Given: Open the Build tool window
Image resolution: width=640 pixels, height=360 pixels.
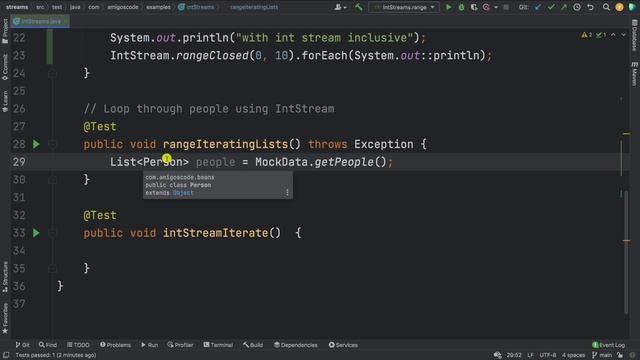Looking at the screenshot, I should (x=253, y=345).
